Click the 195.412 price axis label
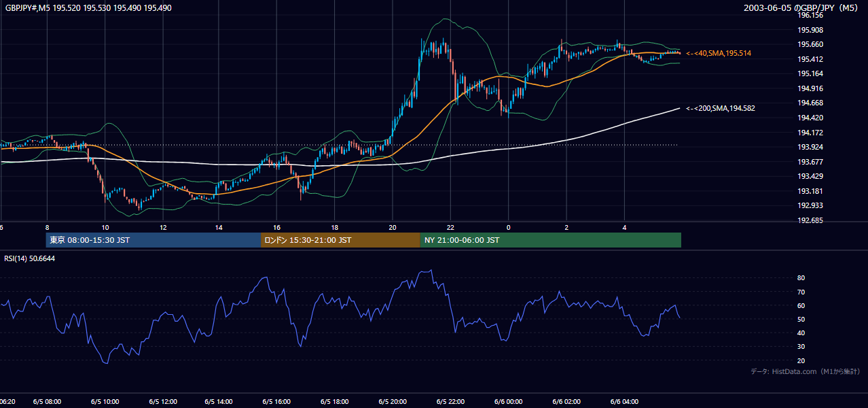The image size is (868, 408). point(810,59)
